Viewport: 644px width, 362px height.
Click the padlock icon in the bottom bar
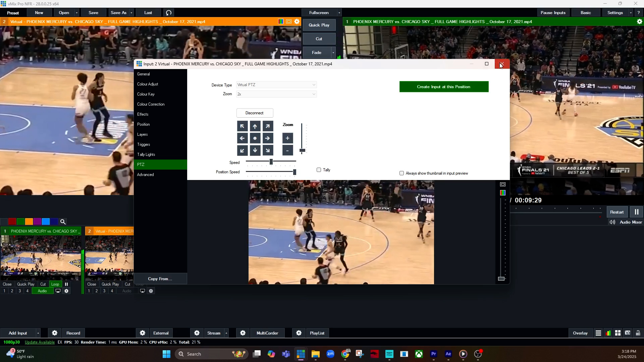point(638,333)
